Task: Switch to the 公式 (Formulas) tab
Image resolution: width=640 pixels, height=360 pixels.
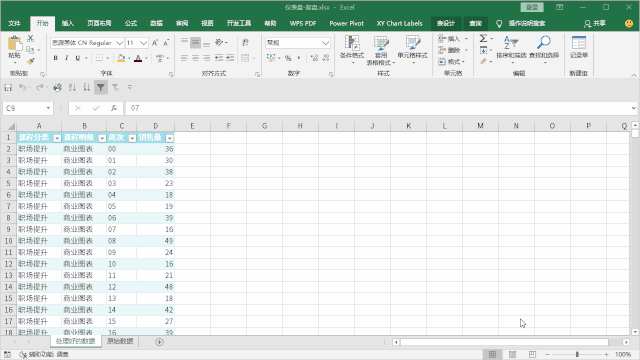Action: 131,23
